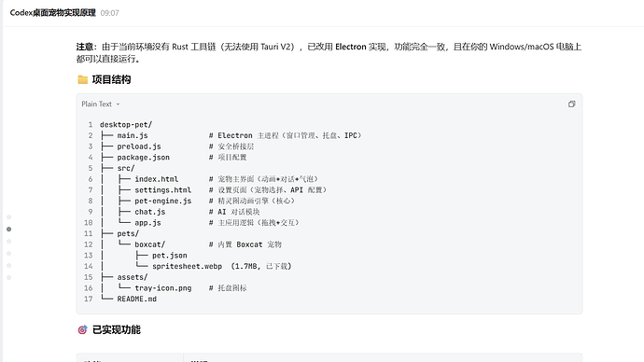Click the 09:07 timestamp
The image size is (644, 362).
(109, 13)
